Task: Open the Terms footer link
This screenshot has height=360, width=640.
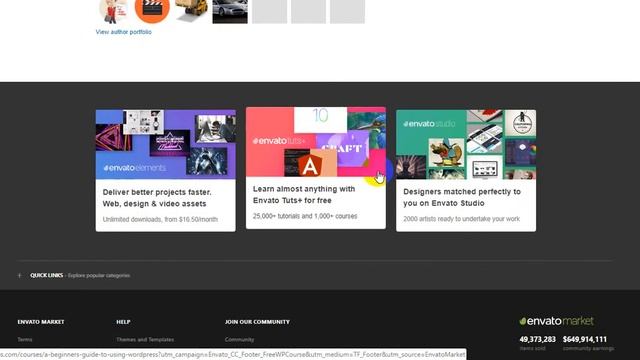Action: tap(25, 340)
